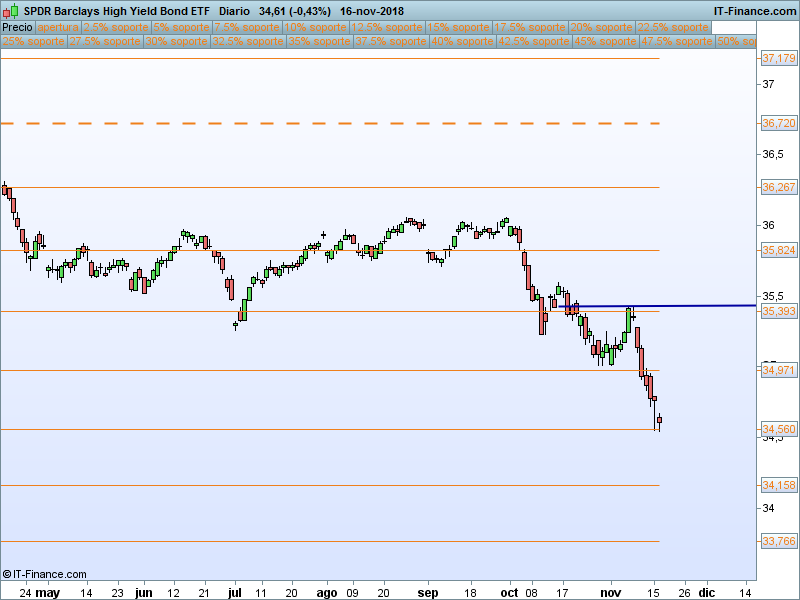Choose the 35% soporte label
The width and height of the screenshot is (800, 600).
click(x=319, y=41)
